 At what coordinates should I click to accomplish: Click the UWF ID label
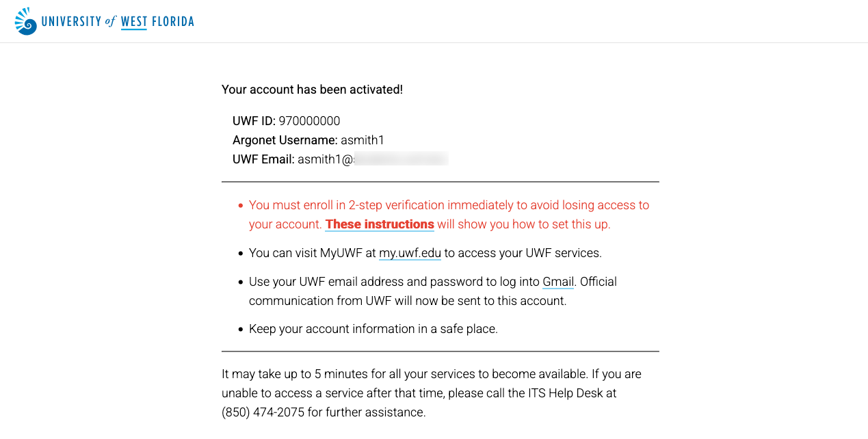coord(254,121)
